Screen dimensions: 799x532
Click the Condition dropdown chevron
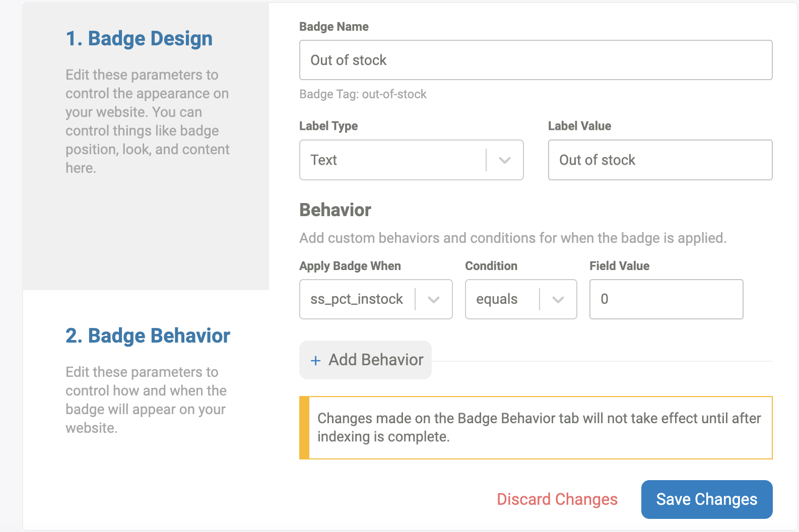pos(558,299)
